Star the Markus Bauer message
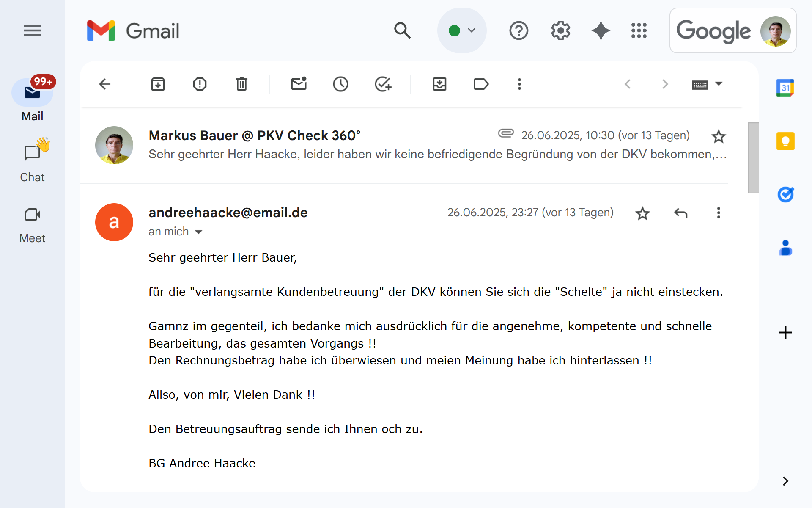 click(718, 136)
